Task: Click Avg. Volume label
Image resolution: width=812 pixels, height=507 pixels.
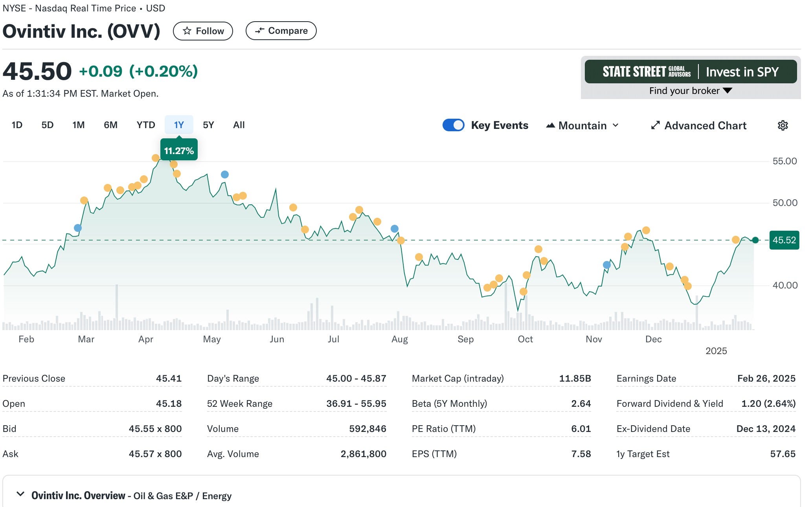Action: (x=233, y=454)
